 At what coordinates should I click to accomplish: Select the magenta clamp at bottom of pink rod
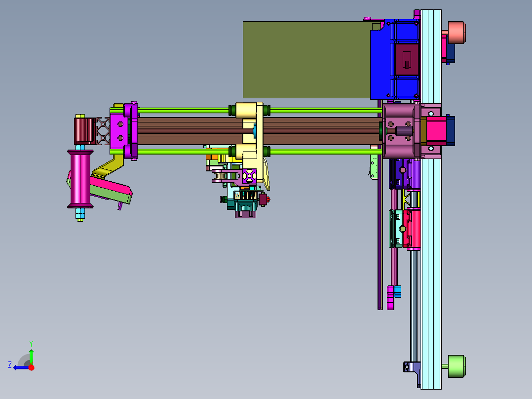click(391, 298)
